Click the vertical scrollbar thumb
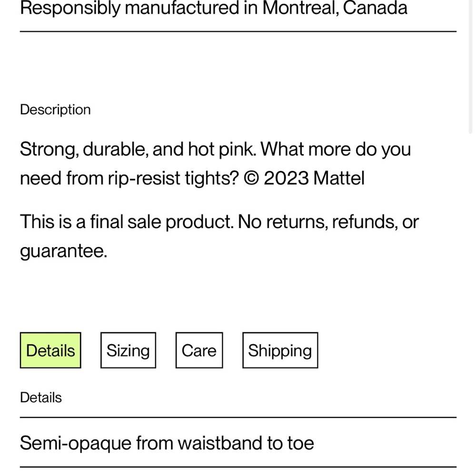Viewport: 476px width, 476px height. 470,65
